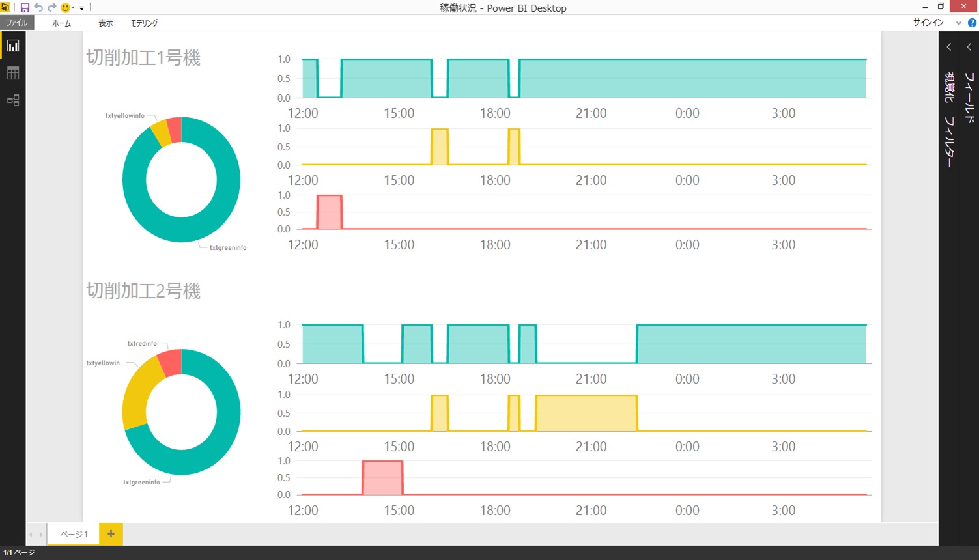The height and width of the screenshot is (560, 979).
Task: Redo the last action
Action: pos(51,8)
